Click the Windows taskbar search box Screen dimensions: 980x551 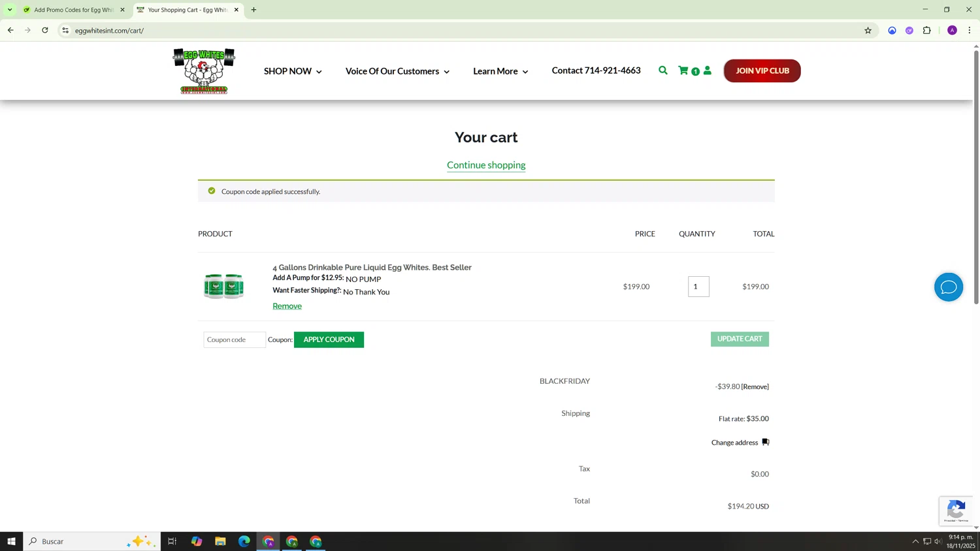pos(91,541)
